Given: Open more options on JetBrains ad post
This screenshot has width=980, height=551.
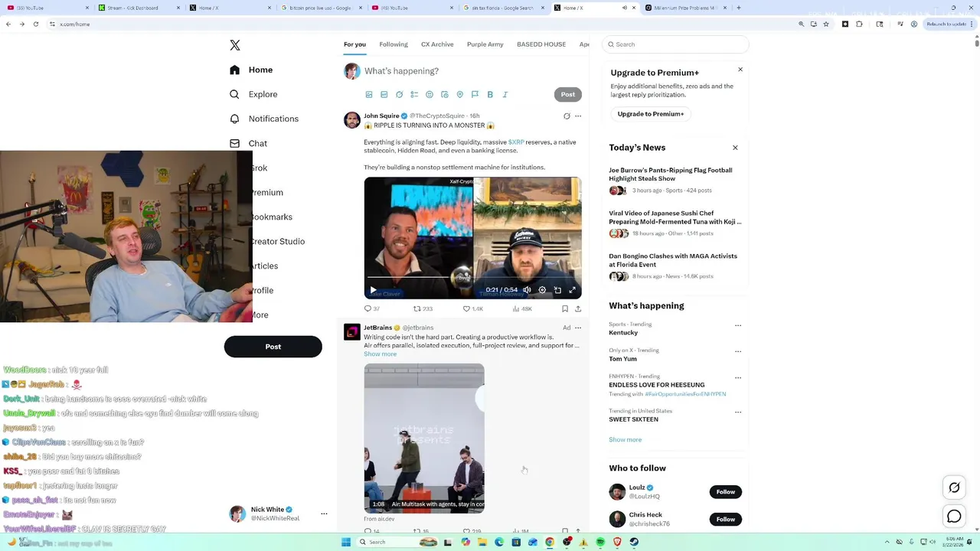Looking at the screenshot, I should [578, 328].
